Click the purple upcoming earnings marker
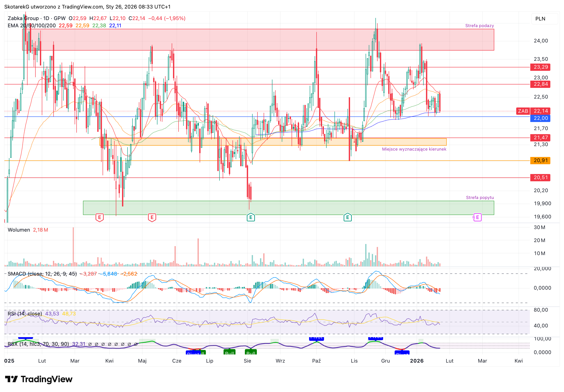The width and height of the screenshot is (564, 392). pos(477,217)
